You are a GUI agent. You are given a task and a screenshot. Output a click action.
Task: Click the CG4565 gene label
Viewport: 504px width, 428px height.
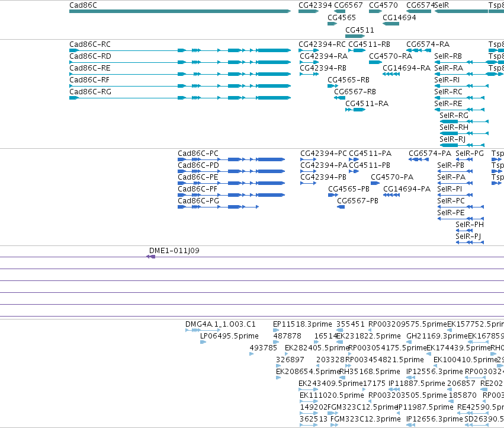click(x=342, y=17)
